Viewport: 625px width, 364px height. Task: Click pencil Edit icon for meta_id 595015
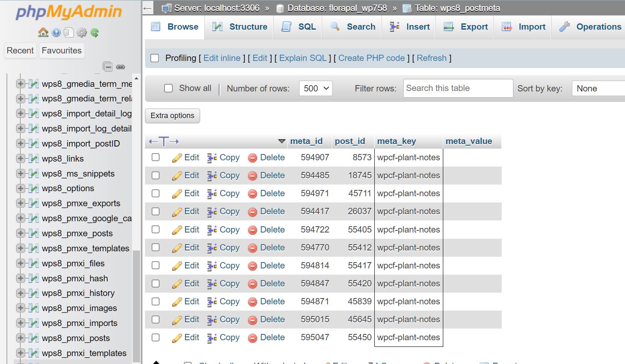click(x=177, y=320)
